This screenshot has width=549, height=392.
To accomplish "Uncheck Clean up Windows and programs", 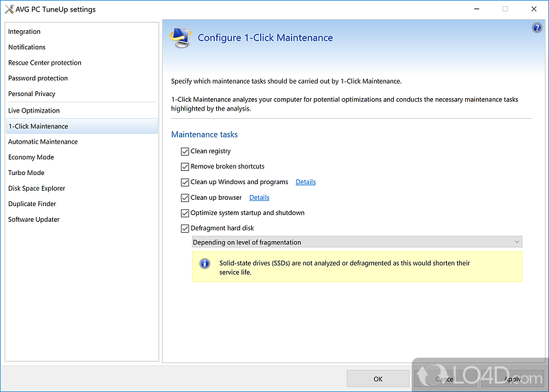I will 185,183.
